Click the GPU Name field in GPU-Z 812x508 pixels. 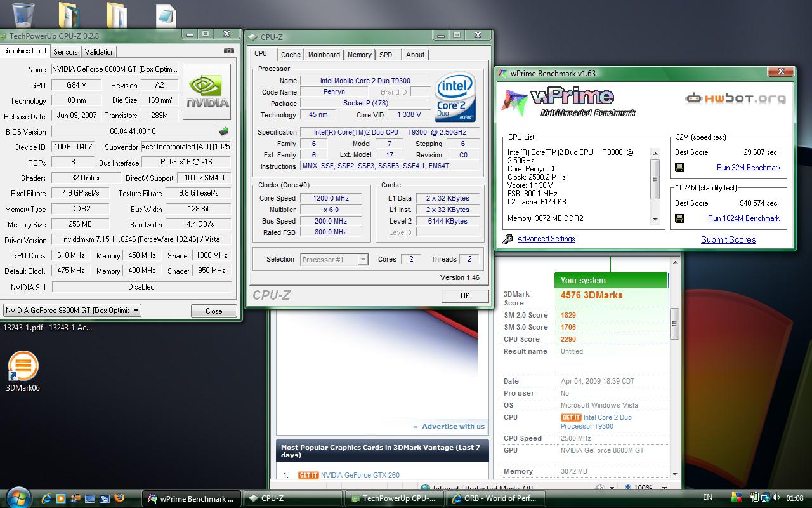(114, 69)
